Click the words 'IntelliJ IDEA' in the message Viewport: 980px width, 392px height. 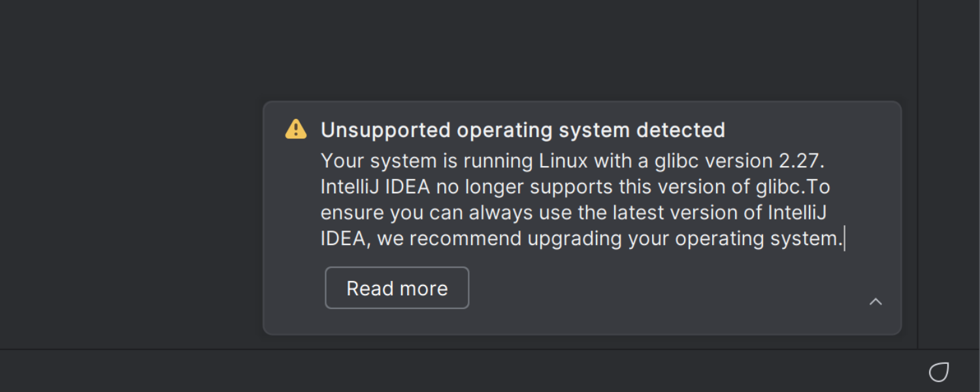coord(375,187)
